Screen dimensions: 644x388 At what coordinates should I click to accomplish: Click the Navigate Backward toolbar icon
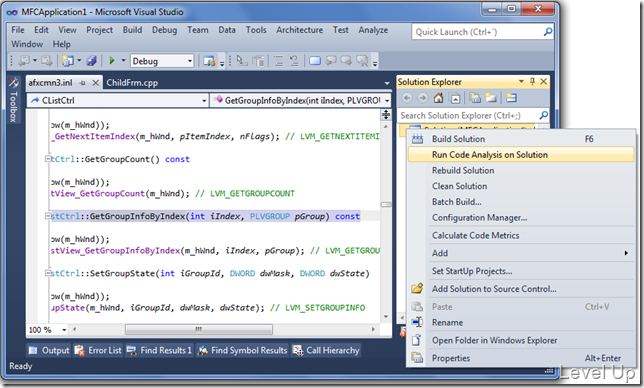[25, 61]
